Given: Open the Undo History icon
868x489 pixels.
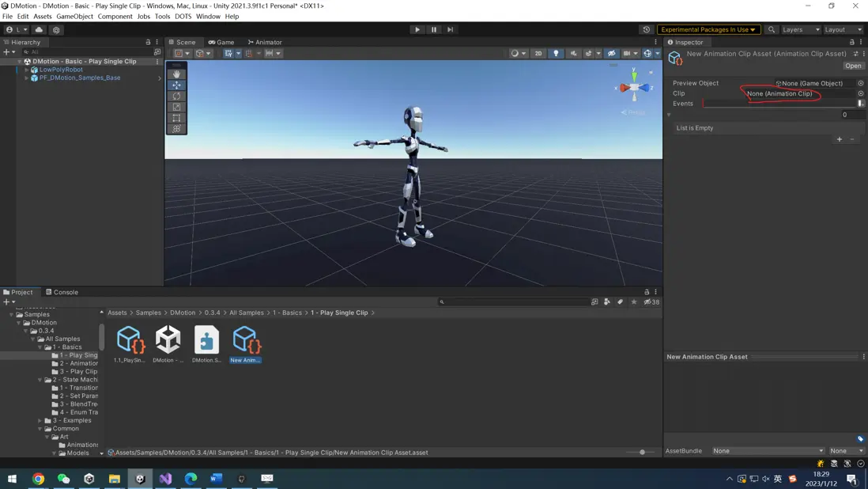Looking at the screenshot, I should 646,29.
